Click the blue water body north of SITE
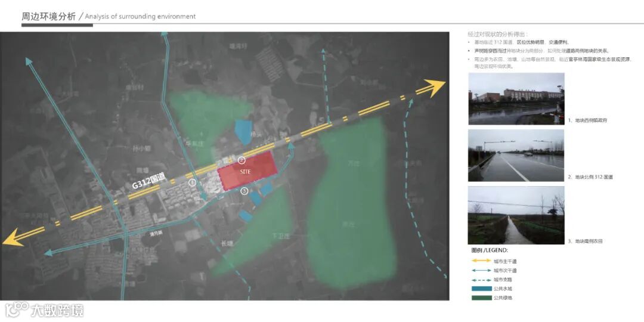The height and width of the screenshot is (322, 644). [x=243, y=131]
